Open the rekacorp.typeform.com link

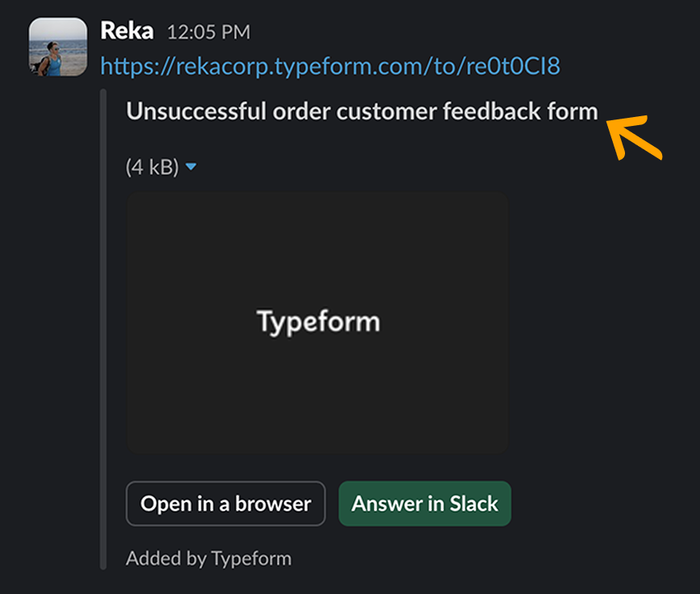[330, 66]
